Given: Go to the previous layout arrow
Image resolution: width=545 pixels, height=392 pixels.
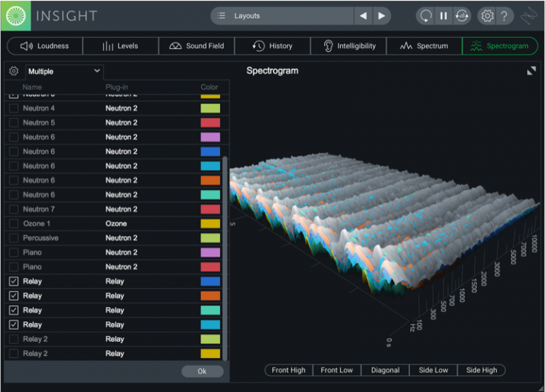Looking at the screenshot, I should 363,16.
